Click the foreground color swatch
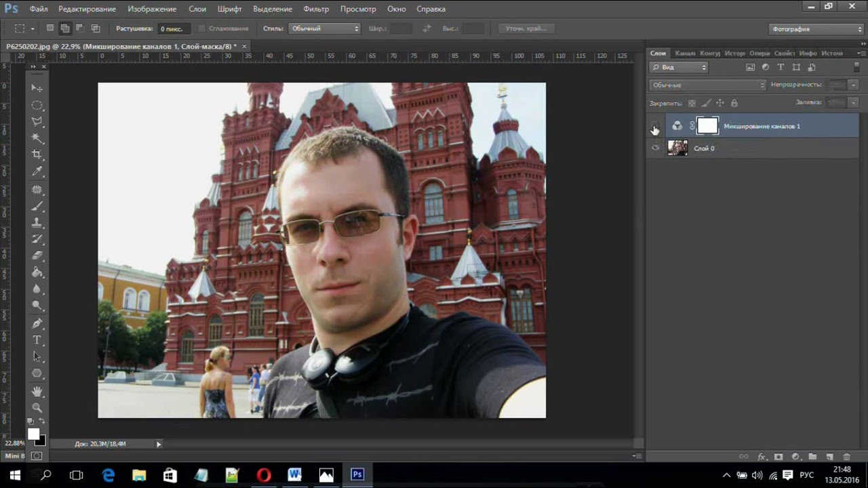The width and height of the screenshot is (868, 488). click(x=34, y=434)
